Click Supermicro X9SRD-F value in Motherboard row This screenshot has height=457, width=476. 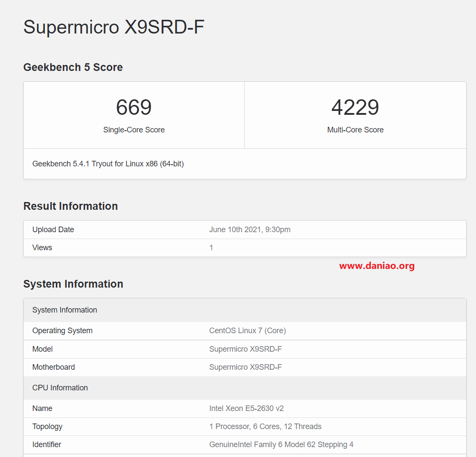coord(245,367)
